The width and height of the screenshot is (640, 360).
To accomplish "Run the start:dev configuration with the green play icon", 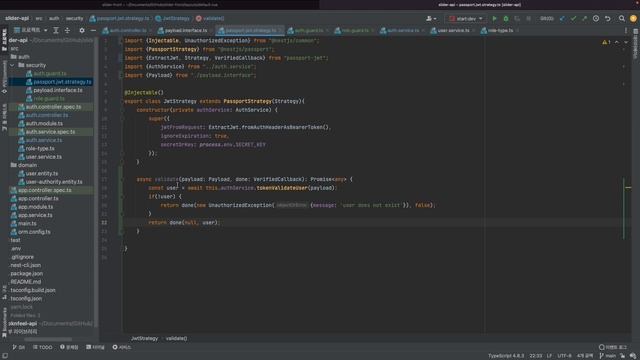I will [494, 18].
